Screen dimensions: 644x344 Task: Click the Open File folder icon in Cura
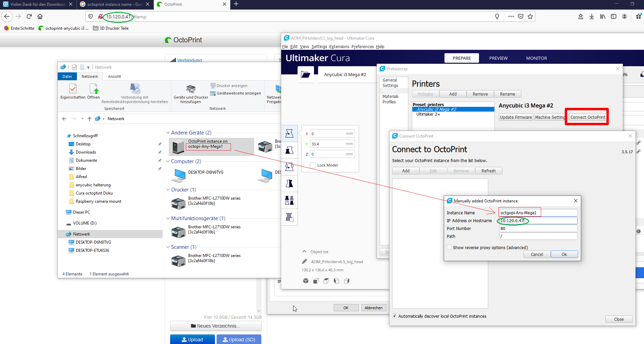305,75
